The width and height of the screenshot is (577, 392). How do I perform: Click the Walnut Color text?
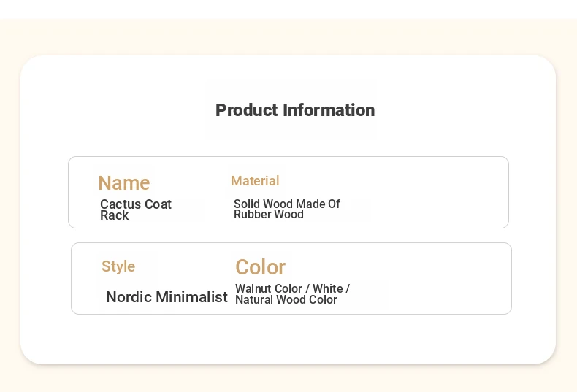coord(269,288)
